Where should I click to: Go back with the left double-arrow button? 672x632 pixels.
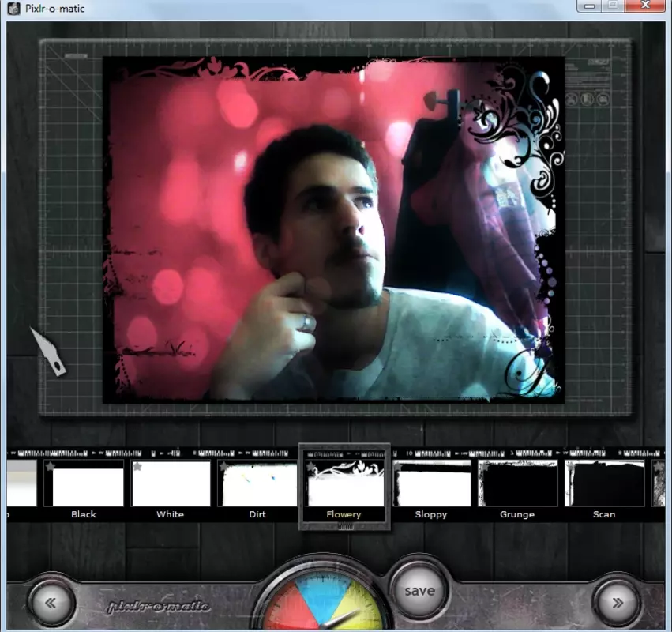click(51, 603)
